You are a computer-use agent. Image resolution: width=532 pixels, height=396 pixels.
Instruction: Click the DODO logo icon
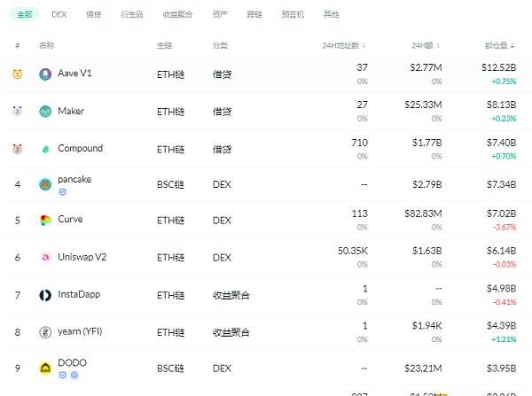pos(45,369)
